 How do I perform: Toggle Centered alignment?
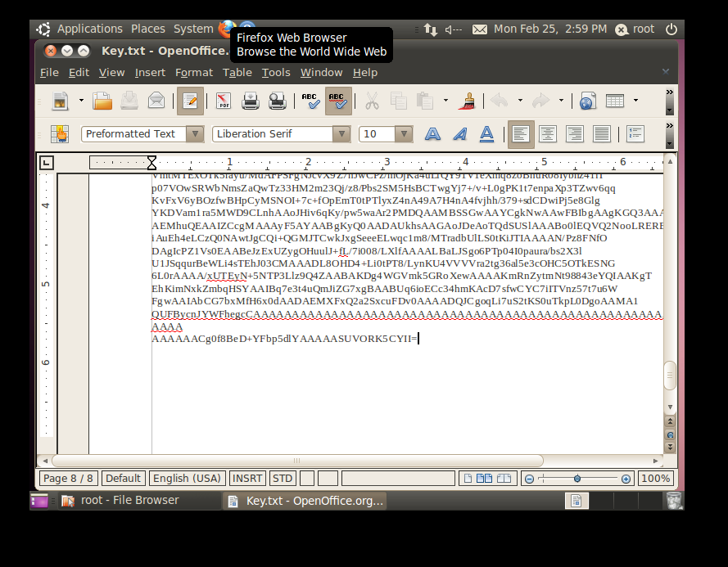tap(548, 134)
